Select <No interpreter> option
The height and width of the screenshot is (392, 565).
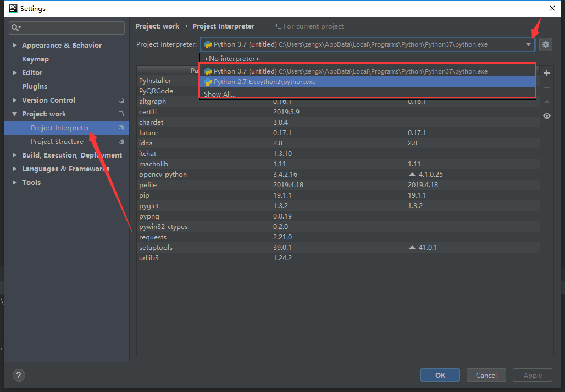(x=368, y=58)
